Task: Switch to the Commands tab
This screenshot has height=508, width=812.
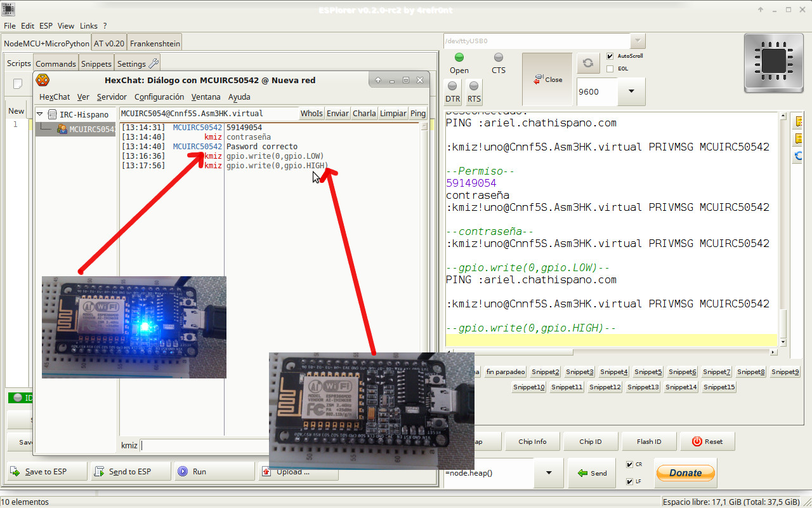Action: (56, 63)
